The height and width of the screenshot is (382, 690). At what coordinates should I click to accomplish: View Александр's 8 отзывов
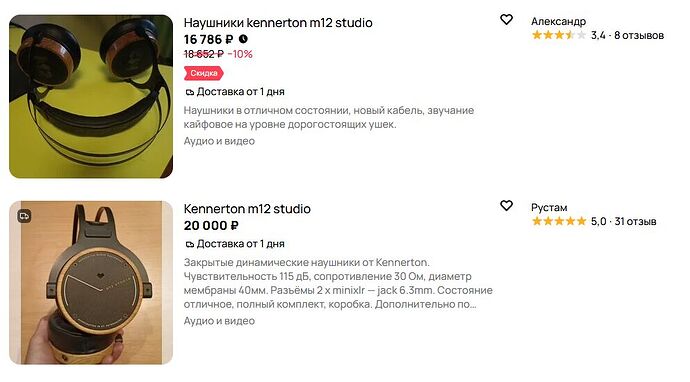pyautogui.click(x=639, y=35)
